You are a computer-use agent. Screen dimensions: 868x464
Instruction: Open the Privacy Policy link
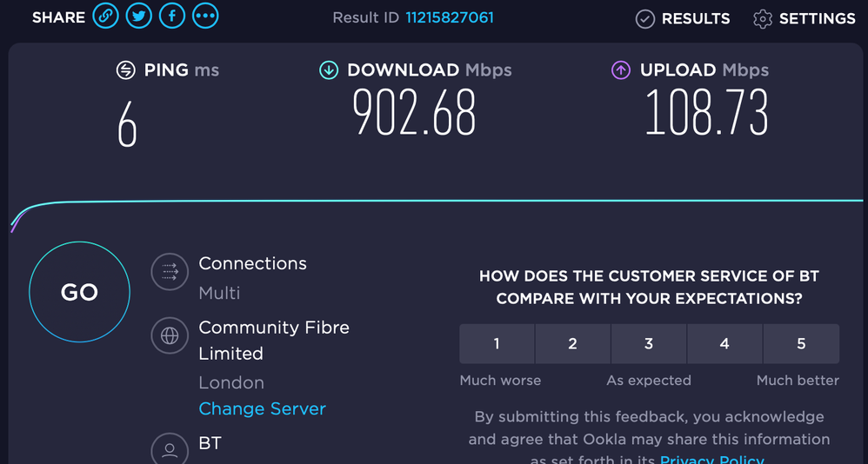[x=711, y=459]
